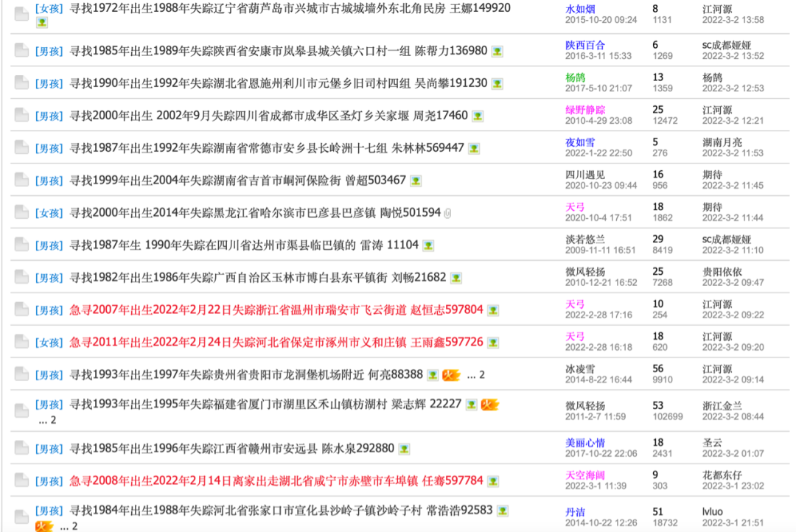Click the folder icon beside the 曾超503467 thread
This screenshot has width=796, height=532.
coord(21,181)
